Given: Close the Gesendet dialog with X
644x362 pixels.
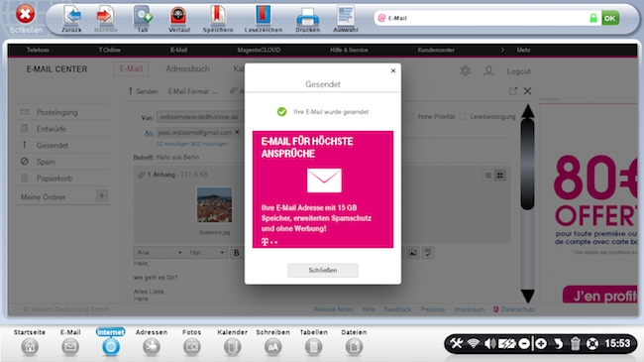Looking at the screenshot, I should 393,70.
